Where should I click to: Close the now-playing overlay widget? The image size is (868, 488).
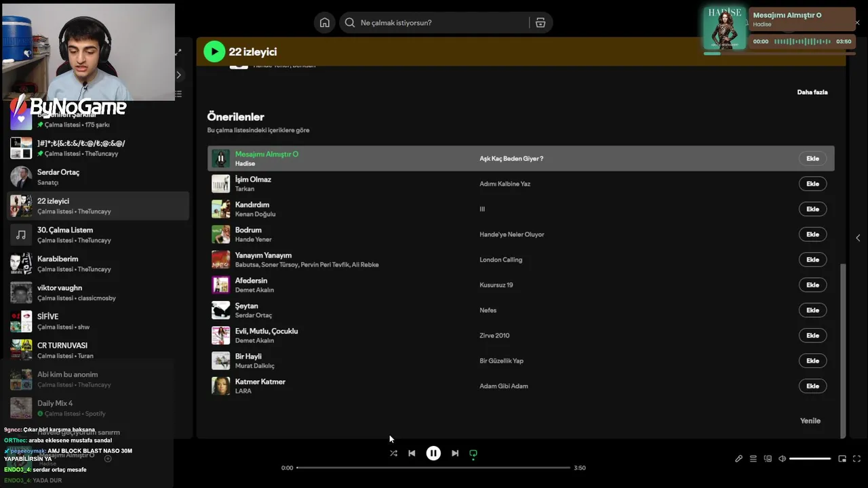(x=857, y=22)
